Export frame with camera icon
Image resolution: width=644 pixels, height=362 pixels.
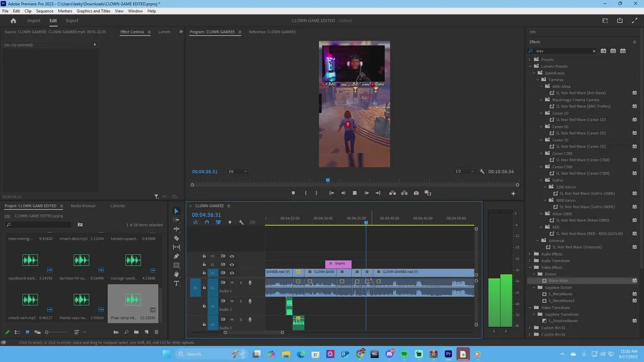point(416,193)
